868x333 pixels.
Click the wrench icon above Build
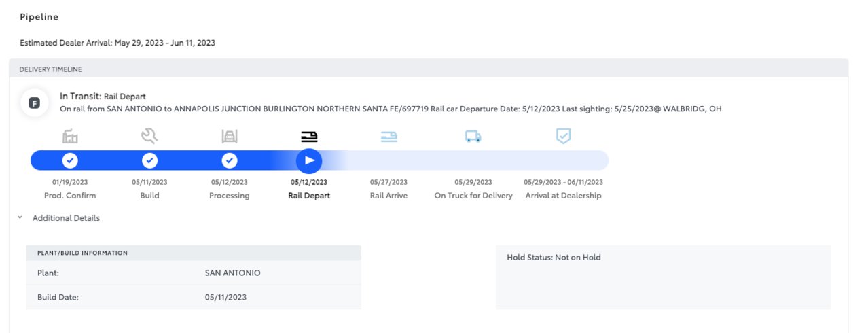point(149,137)
